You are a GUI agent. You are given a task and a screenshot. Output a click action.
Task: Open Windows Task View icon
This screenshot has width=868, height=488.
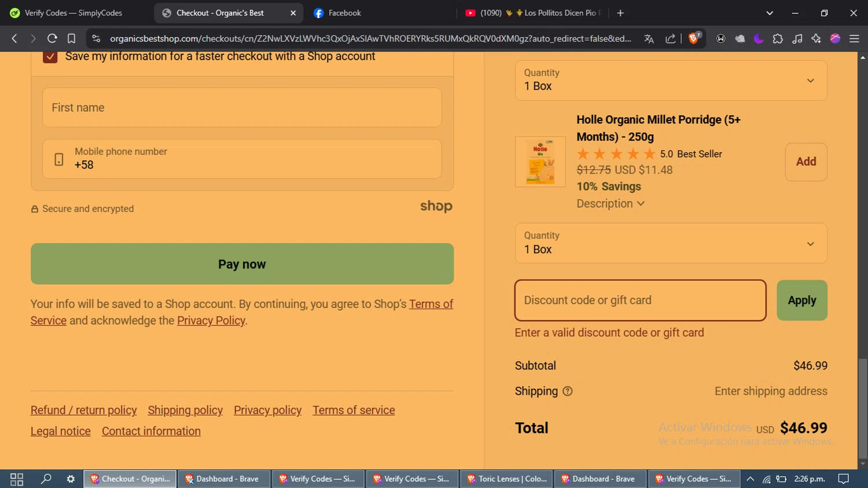pyautogui.click(x=17, y=479)
